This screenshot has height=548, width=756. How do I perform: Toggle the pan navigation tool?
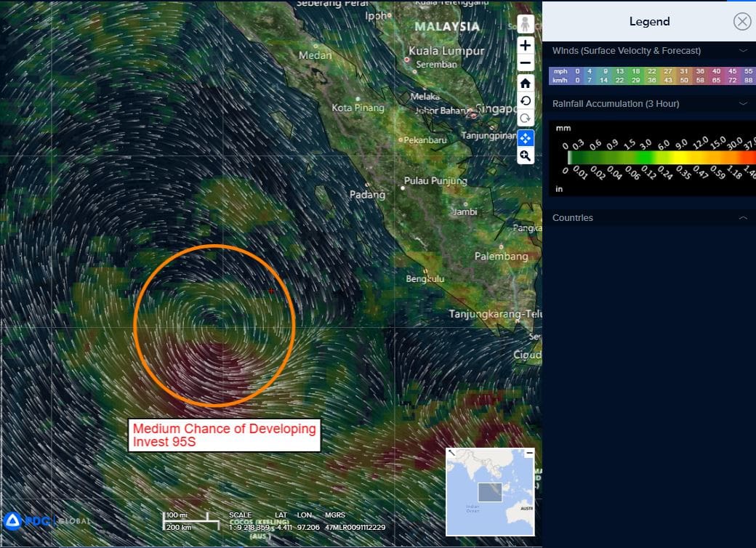(525, 137)
